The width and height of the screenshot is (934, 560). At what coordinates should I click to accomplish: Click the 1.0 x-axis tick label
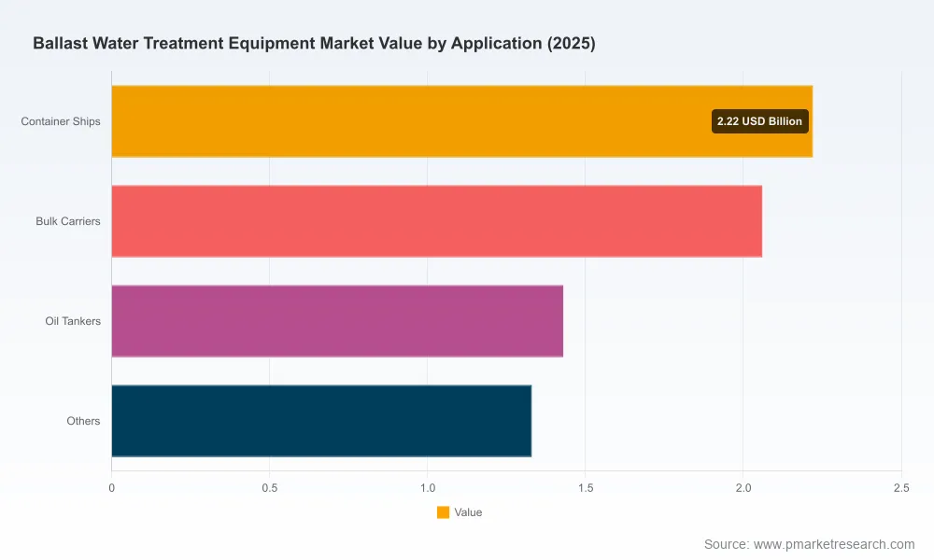(x=428, y=488)
